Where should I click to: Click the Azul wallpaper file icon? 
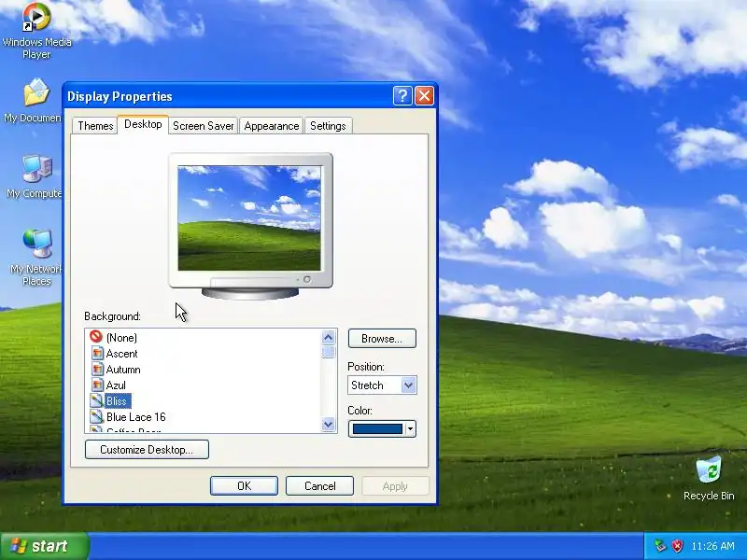click(x=97, y=385)
